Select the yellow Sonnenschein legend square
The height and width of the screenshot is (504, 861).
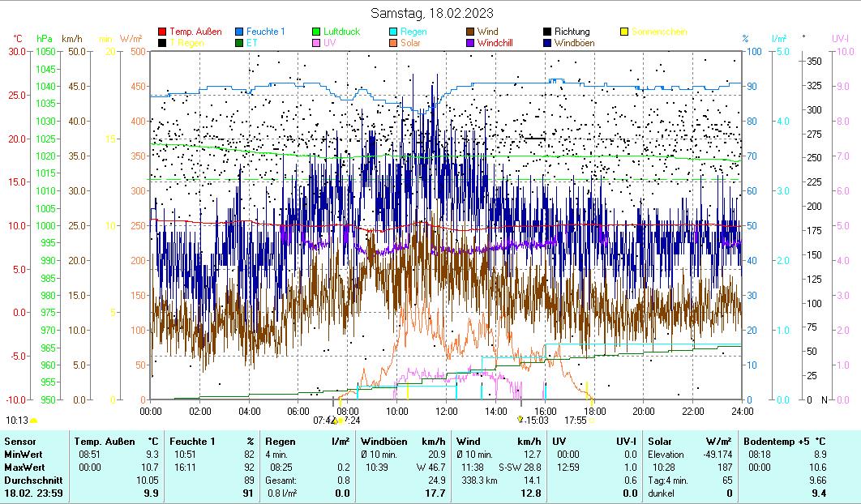click(x=624, y=32)
